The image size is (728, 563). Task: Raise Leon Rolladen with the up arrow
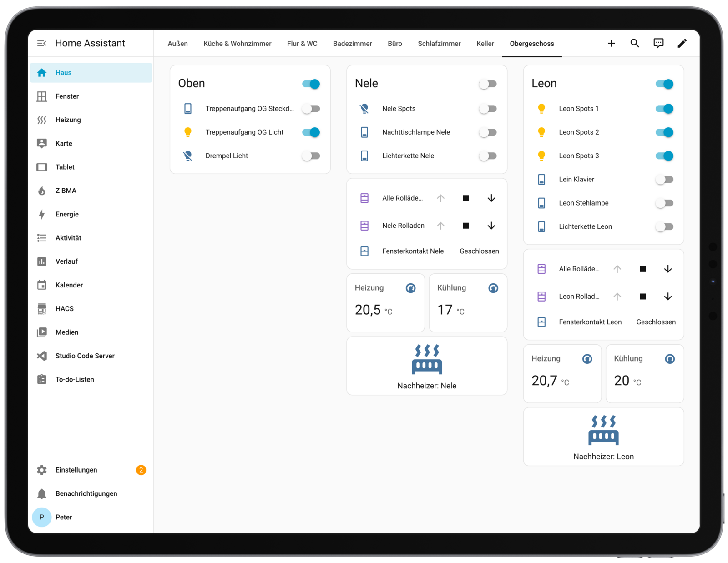point(617,296)
